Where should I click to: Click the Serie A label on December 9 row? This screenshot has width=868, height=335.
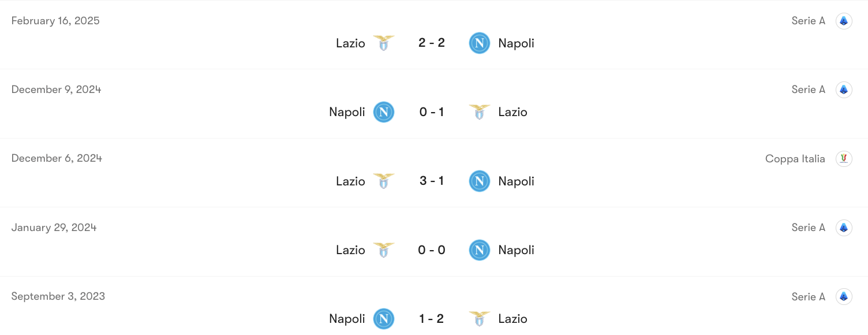click(x=808, y=89)
